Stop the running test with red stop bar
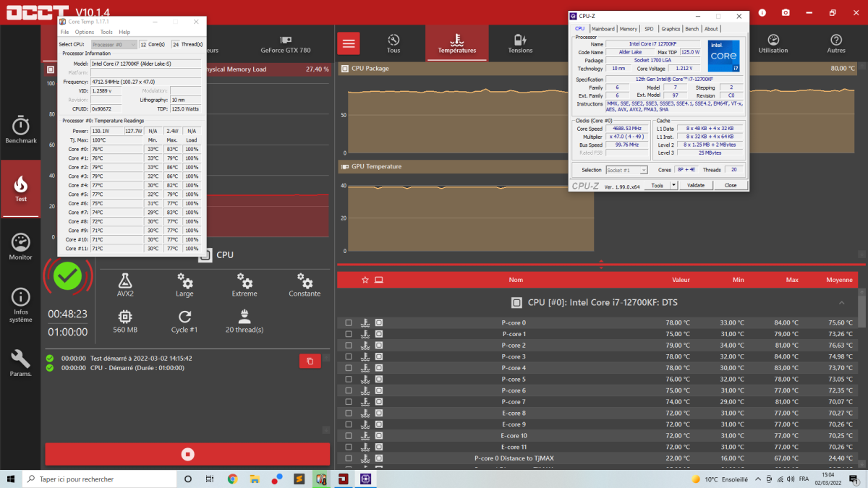The width and height of the screenshot is (868, 488). 187,454
